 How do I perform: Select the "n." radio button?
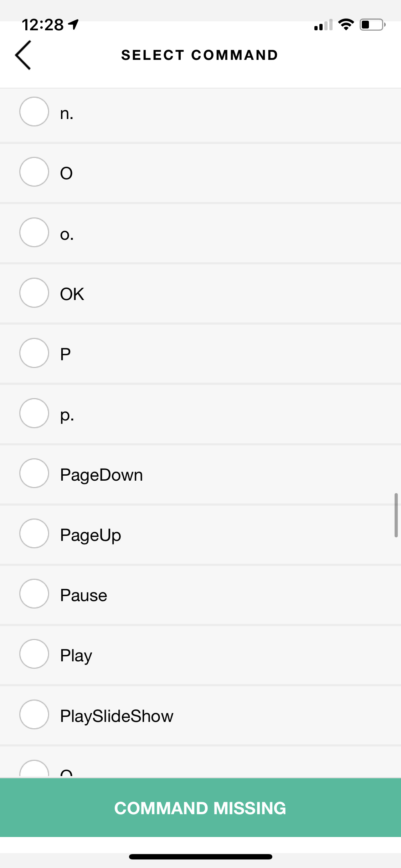(x=34, y=112)
